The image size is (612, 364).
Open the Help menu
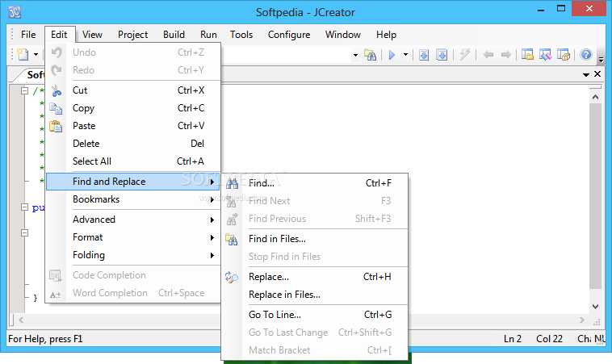click(386, 35)
